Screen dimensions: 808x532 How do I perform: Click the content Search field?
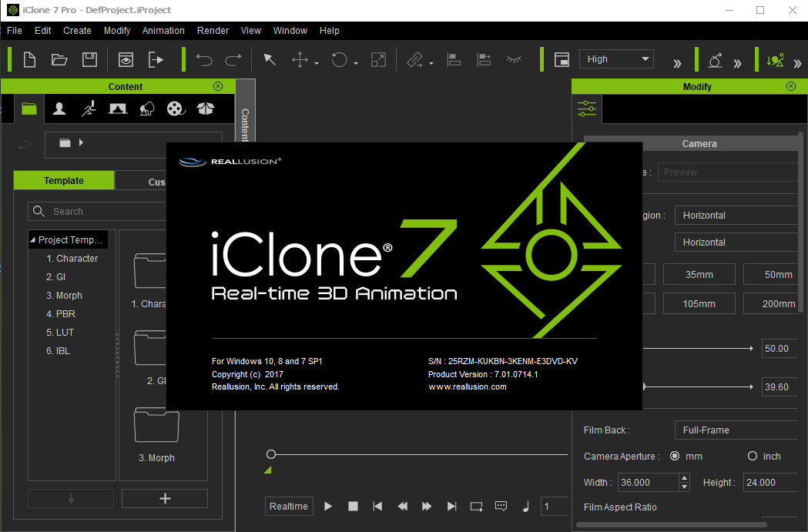pos(98,211)
